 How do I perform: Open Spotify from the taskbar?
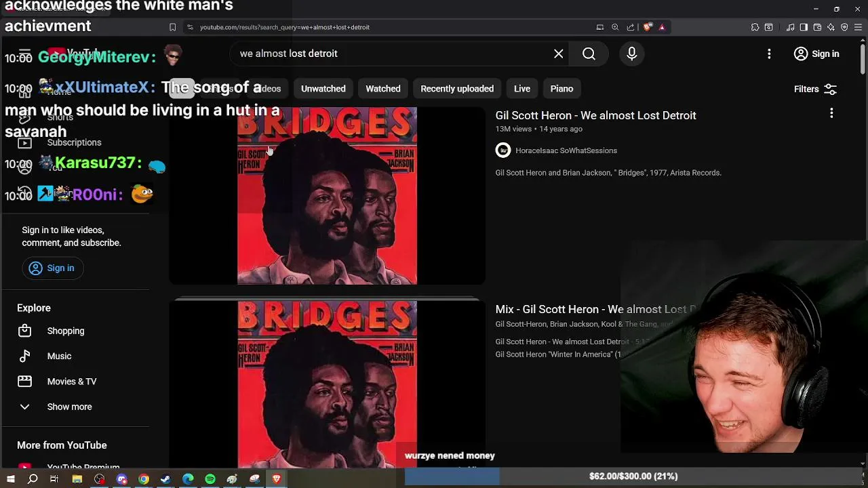(x=210, y=479)
